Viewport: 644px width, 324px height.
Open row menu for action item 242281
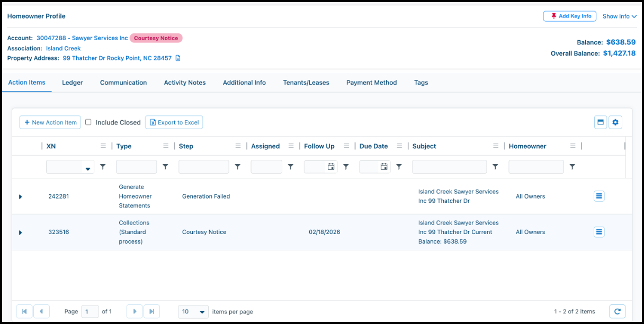599,196
